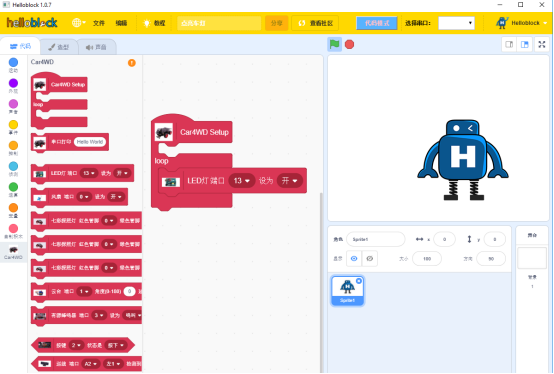Select the purple category circle in sidebar
This screenshot has width=554, height=374.
[x=13, y=83]
